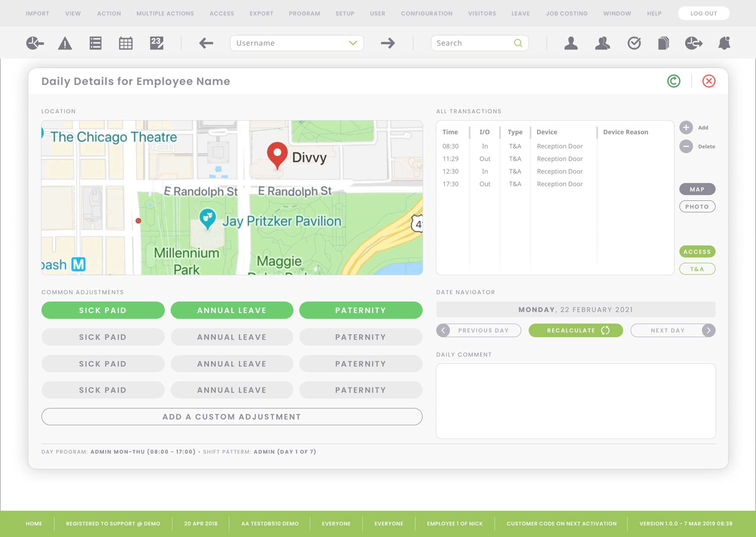
Task: Click ADD A CUSTOM ADJUSTMENT button
Action: (x=232, y=417)
